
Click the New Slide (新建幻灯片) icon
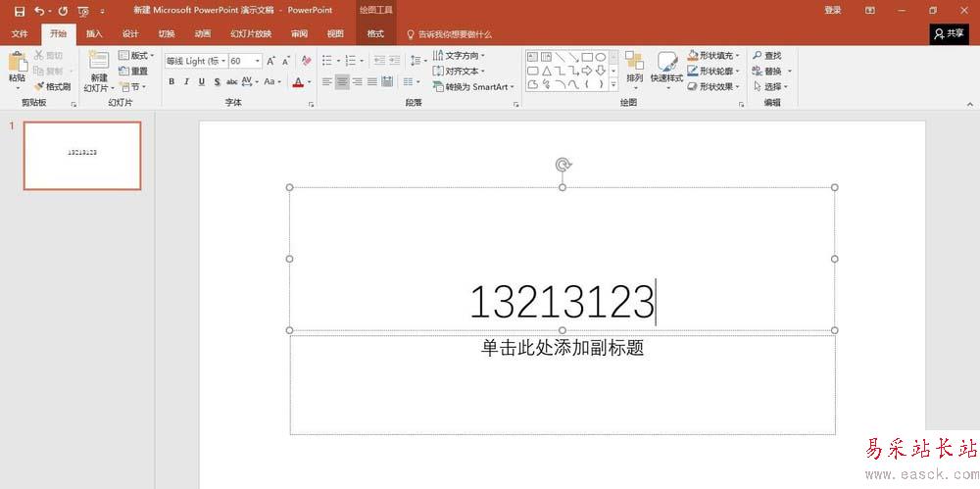99,60
